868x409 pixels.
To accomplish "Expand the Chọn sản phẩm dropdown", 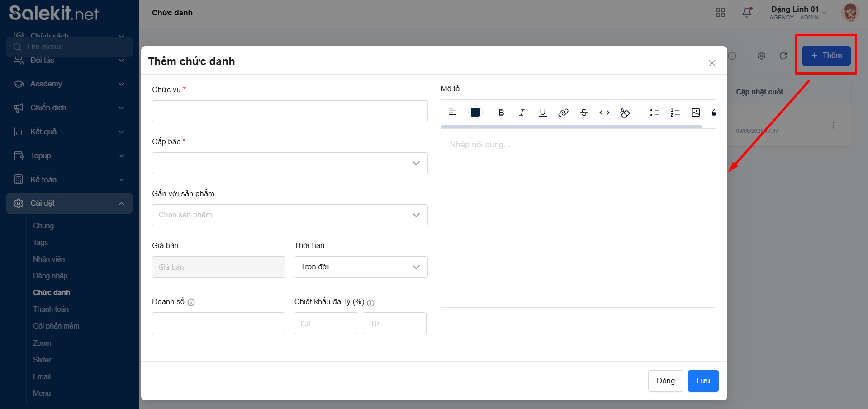I will (x=289, y=215).
